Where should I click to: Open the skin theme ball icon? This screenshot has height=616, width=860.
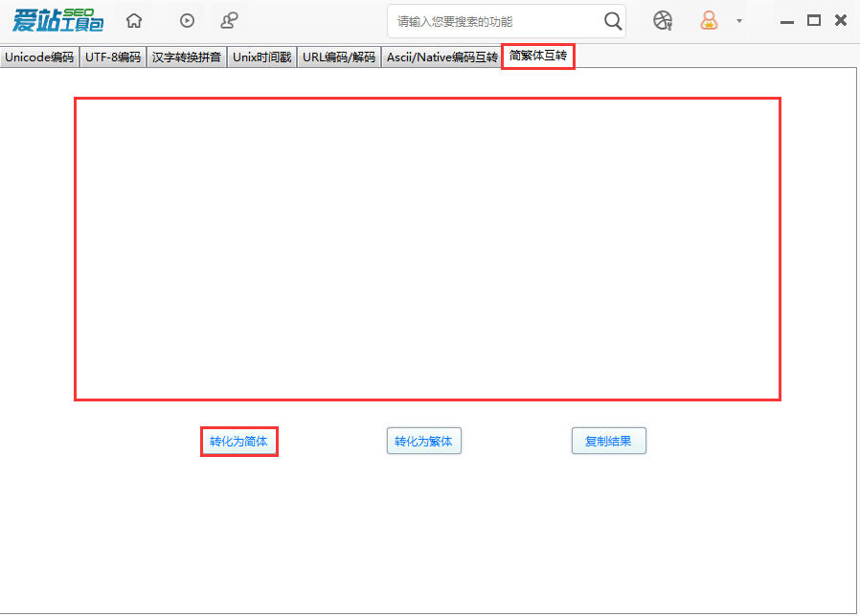point(663,21)
